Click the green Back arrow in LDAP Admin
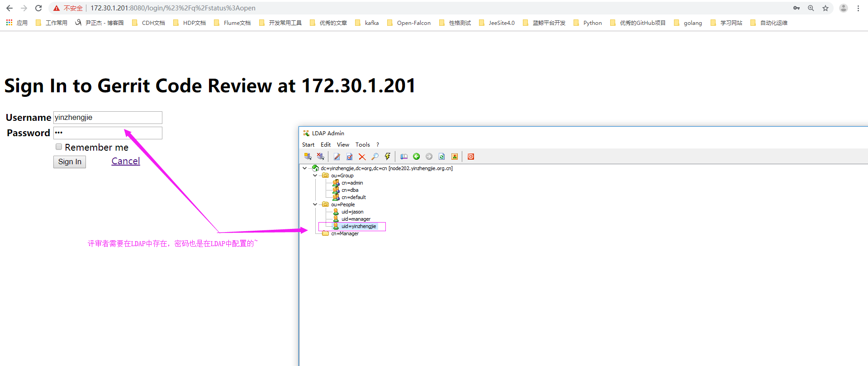The width and height of the screenshot is (868, 366). tap(417, 157)
